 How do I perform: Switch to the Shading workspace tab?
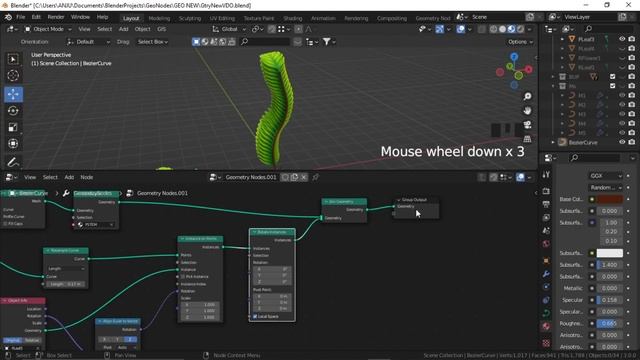pyautogui.click(x=293, y=18)
